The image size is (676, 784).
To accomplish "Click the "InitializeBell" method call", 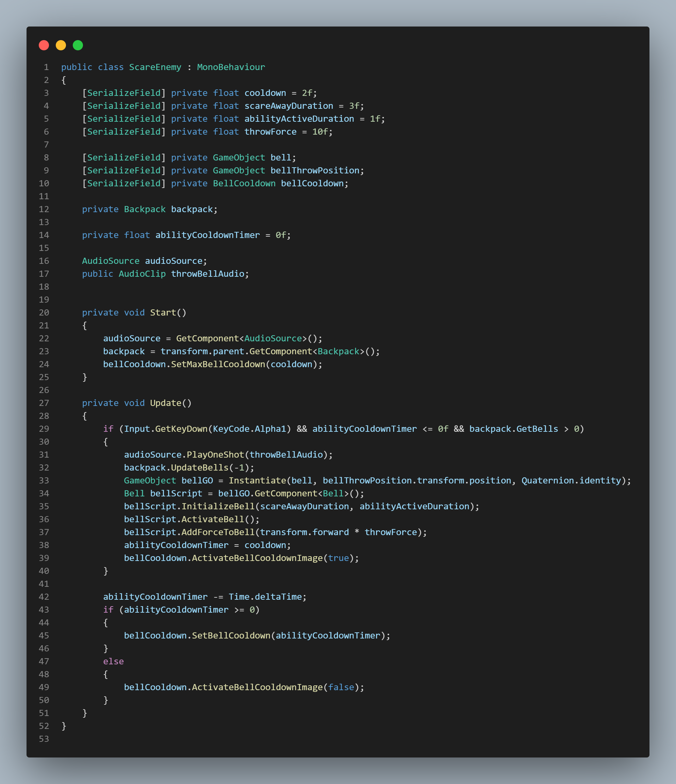I will 218,506.
